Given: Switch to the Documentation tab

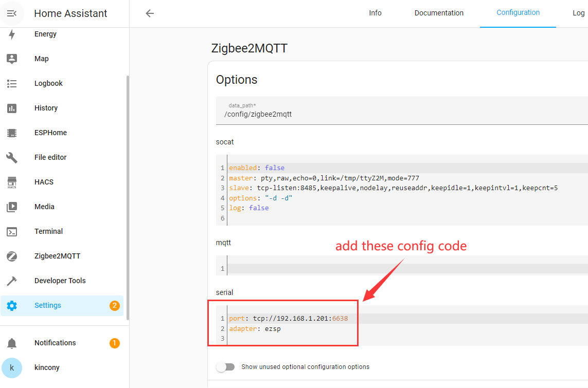Looking at the screenshot, I should pos(439,13).
